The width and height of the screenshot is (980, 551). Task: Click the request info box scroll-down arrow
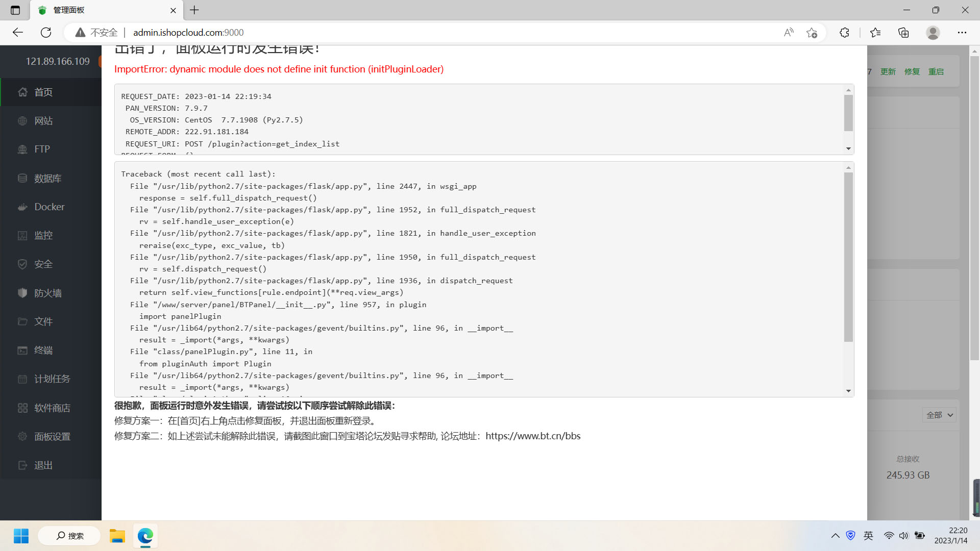tap(848, 149)
